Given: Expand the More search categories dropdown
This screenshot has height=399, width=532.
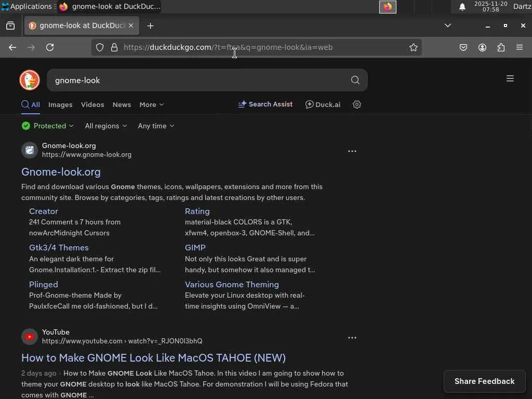Looking at the screenshot, I should [152, 105].
